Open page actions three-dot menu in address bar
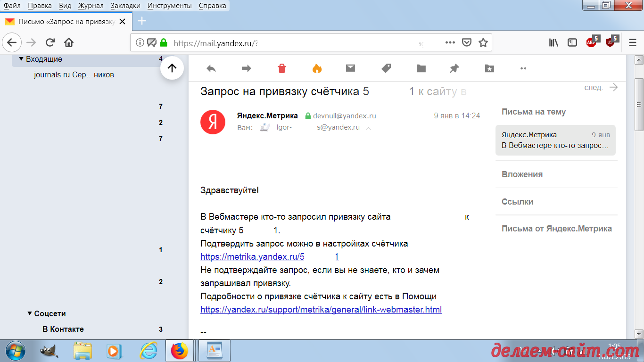Viewport: 644px width, 362px height. click(x=450, y=42)
